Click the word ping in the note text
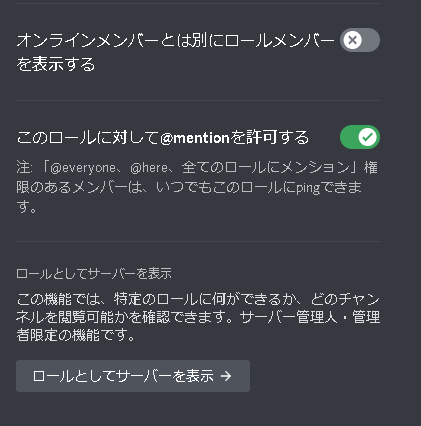421x426 pixels. pos(308,188)
